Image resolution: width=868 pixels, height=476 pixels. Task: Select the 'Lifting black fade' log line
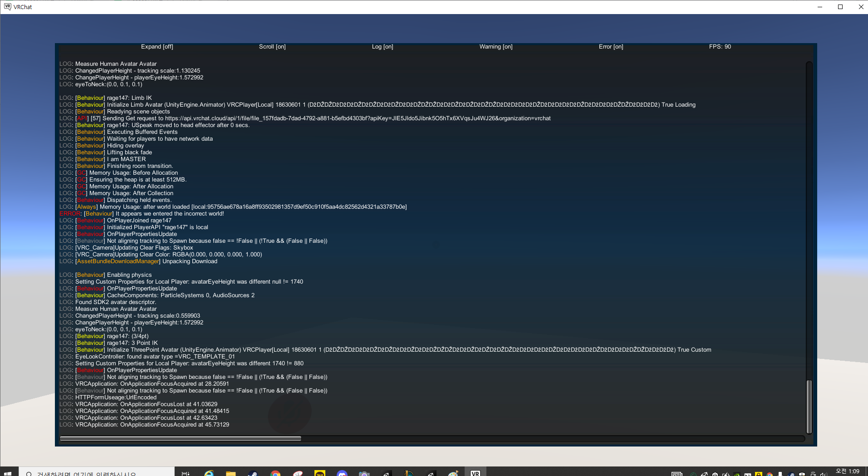(x=106, y=152)
